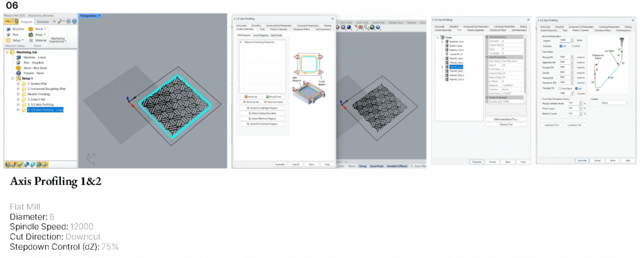The width and height of the screenshot is (644, 258).
Task: Click the Post icon in the ribbon
Action: click(8, 35)
